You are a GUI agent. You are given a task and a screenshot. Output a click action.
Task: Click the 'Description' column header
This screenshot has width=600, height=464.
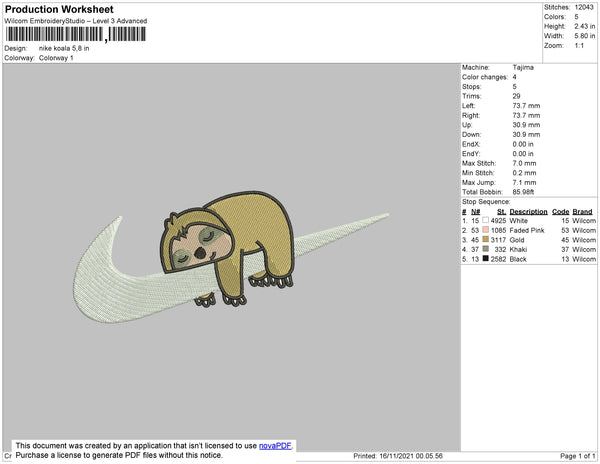point(528,212)
